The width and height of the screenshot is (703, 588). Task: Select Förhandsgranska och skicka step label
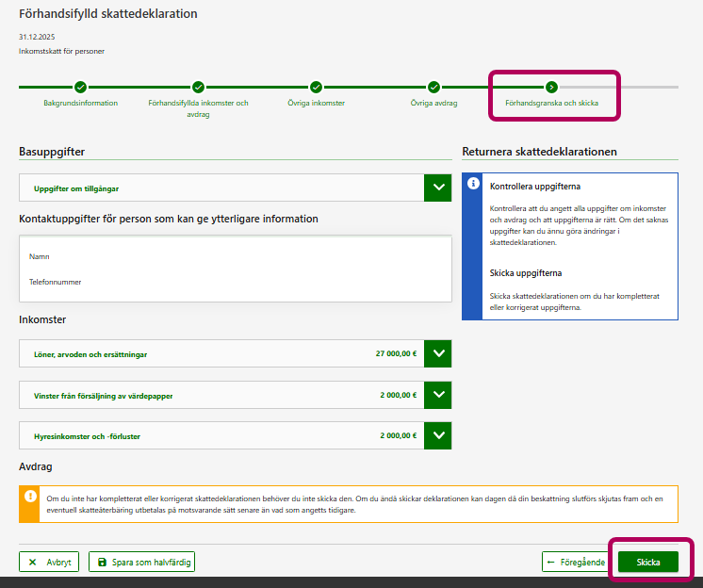coord(551,103)
